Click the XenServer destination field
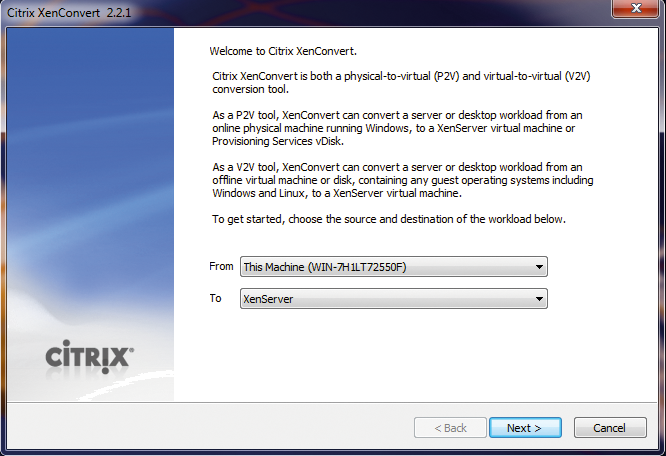The width and height of the screenshot is (666, 456). point(385,299)
